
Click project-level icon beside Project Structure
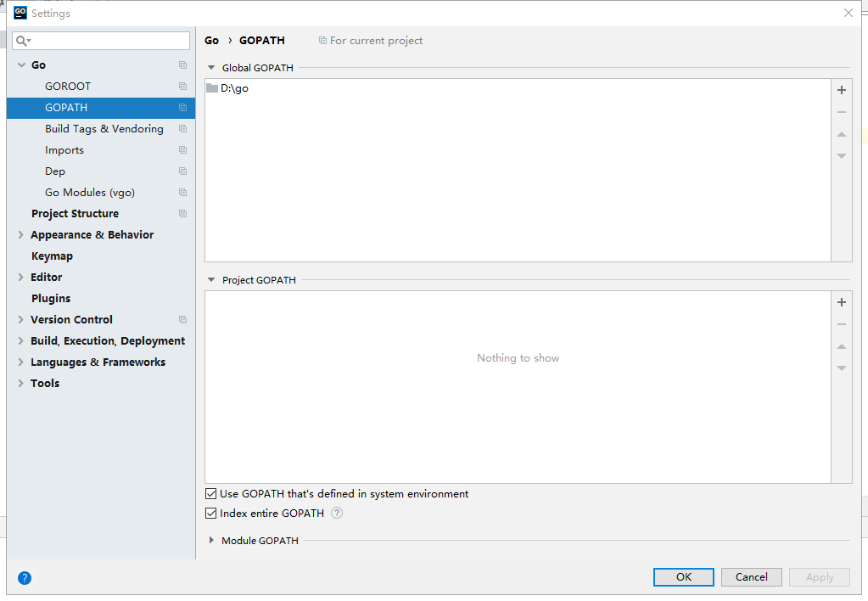(182, 214)
